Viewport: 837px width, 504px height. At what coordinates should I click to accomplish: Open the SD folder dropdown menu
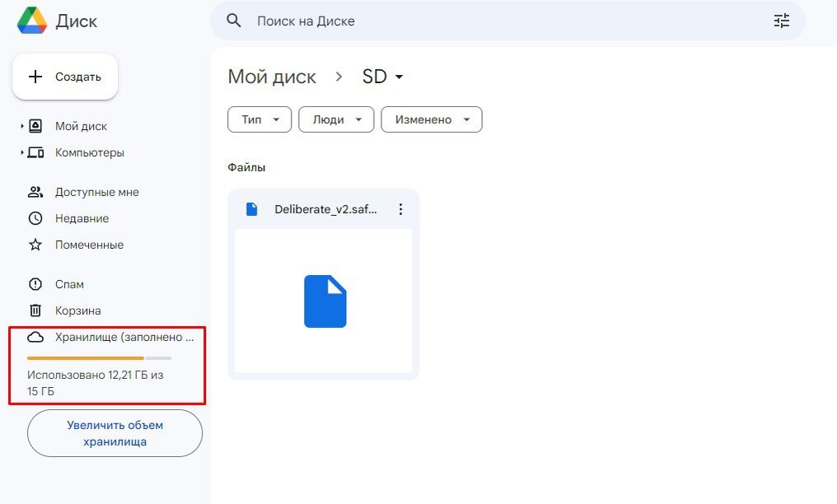coord(383,77)
